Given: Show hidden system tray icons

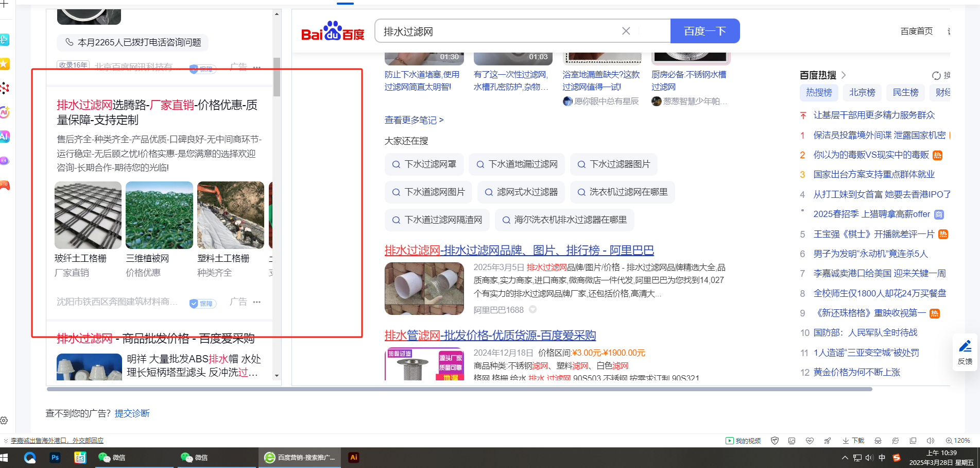Looking at the screenshot, I should [845, 458].
